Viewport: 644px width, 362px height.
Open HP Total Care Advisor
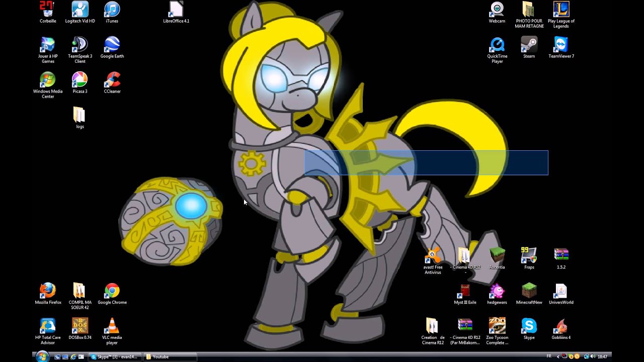[x=48, y=332]
